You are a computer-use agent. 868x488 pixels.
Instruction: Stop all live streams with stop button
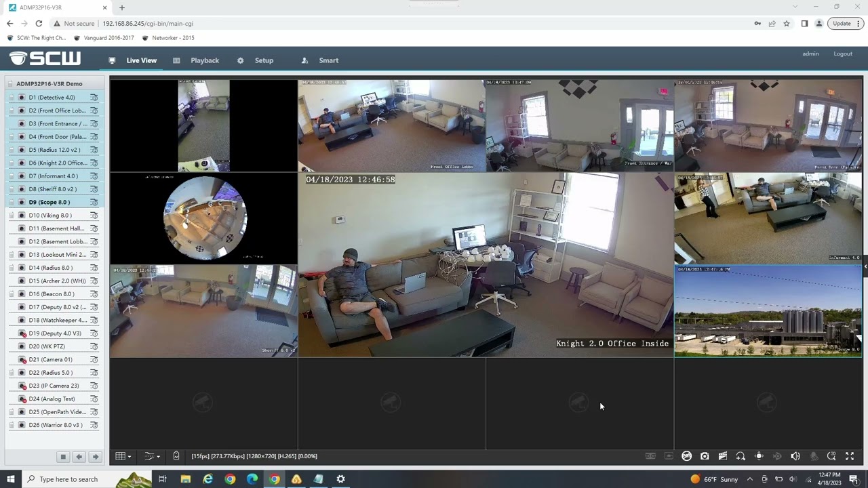point(63,457)
